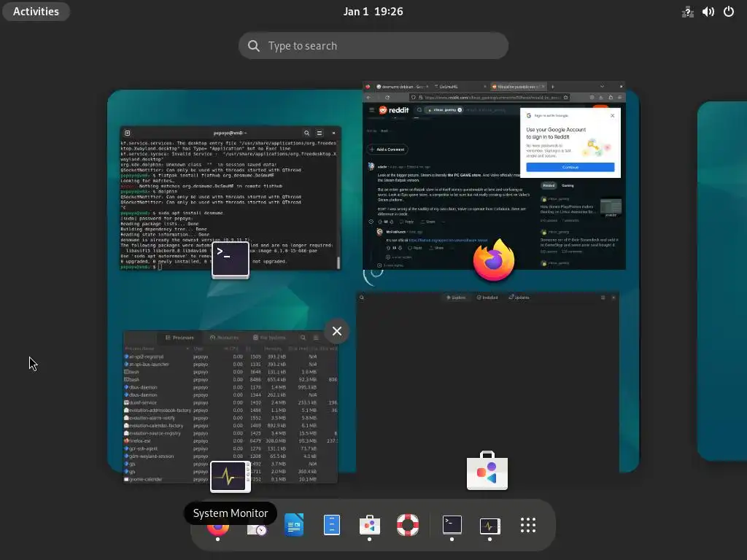Click the magnifier icon in the search bar

click(254, 46)
